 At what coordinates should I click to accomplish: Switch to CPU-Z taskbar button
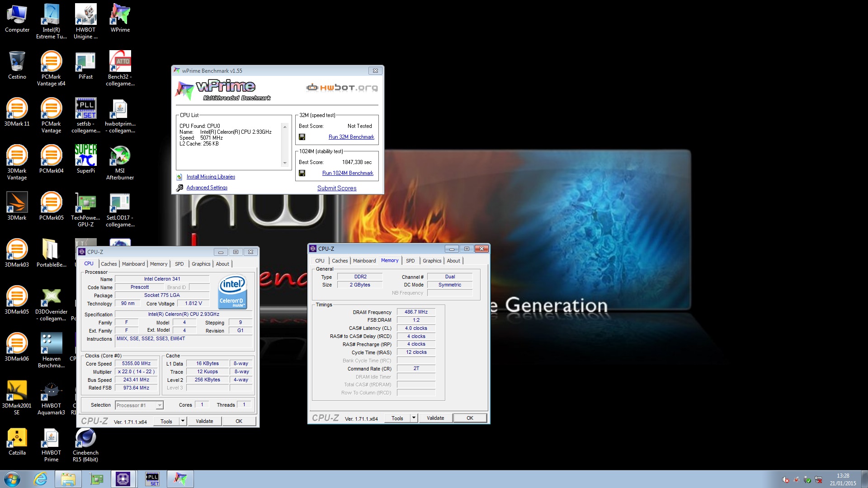coord(123,479)
